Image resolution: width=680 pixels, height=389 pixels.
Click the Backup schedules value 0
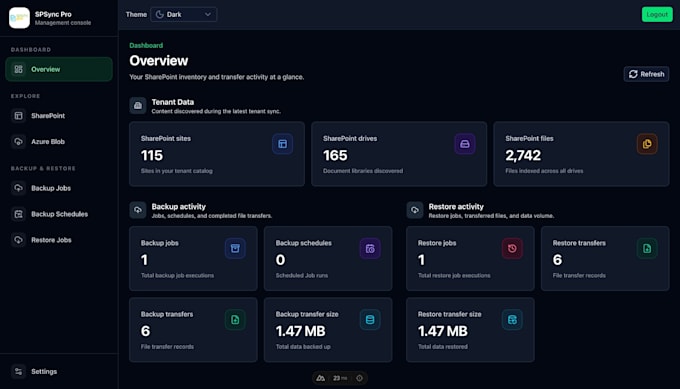click(x=281, y=260)
